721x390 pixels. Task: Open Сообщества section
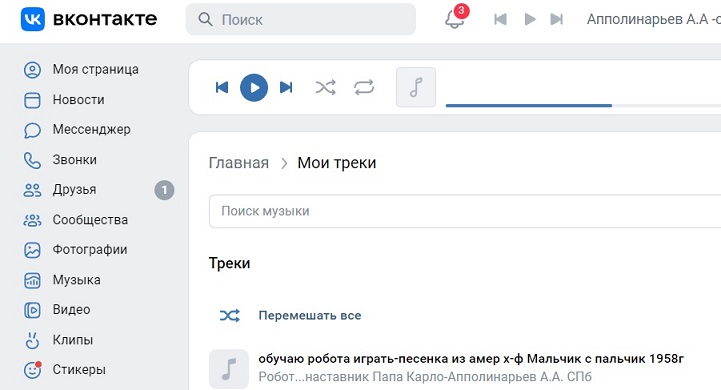[90, 220]
